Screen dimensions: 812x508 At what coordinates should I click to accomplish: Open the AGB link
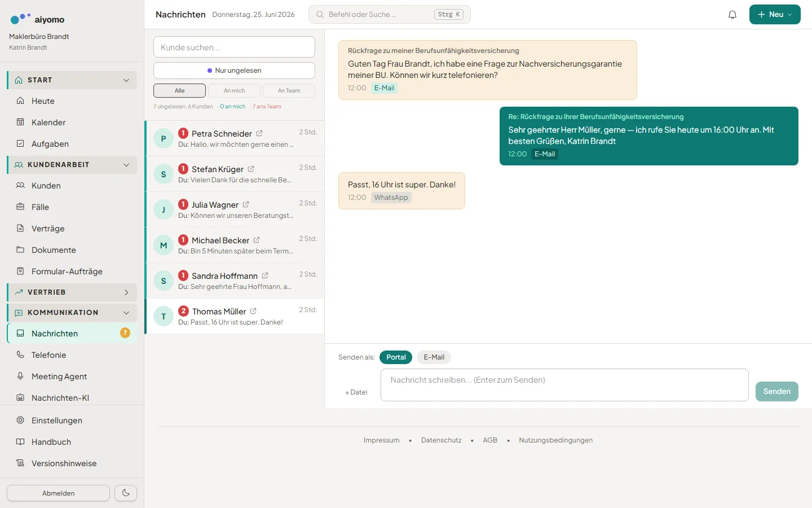point(490,440)
